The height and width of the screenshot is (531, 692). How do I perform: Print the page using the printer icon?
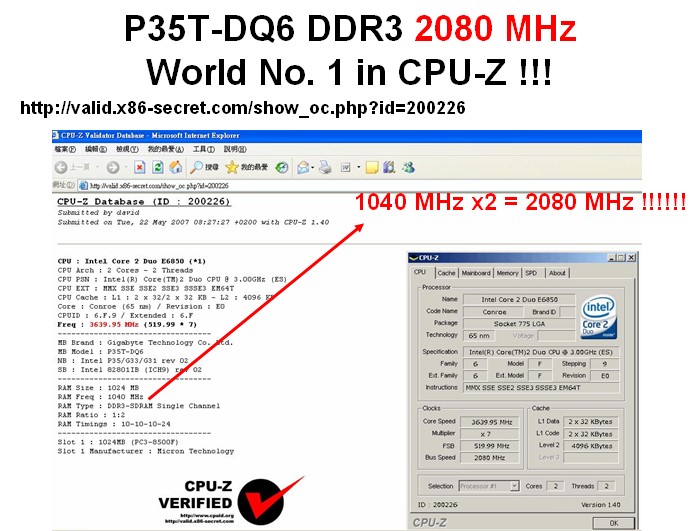pyautogui.click(x=325, y=167)
